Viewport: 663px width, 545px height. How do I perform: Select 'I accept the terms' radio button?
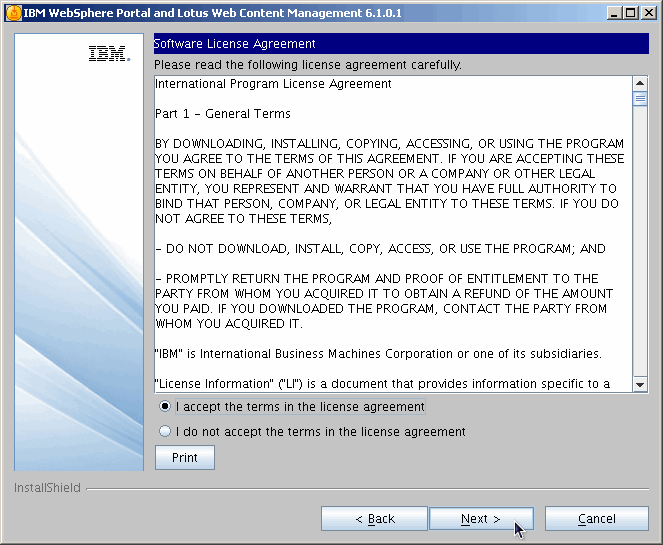click(165, 407)
